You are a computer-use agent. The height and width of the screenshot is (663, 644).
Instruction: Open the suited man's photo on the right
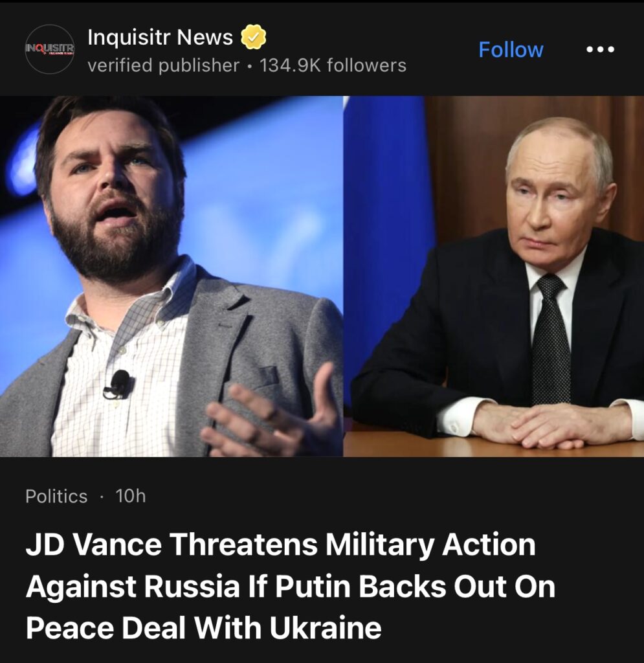pos(494,276)
